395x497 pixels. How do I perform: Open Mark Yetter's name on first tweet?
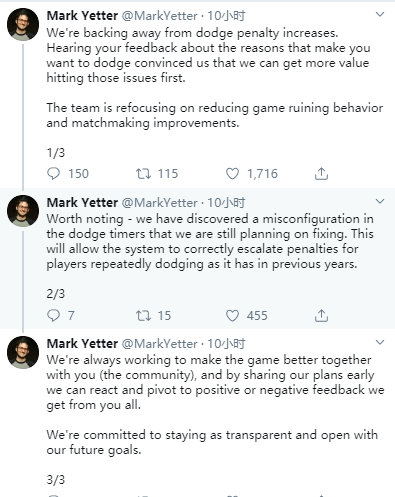[x=82, y=16]
